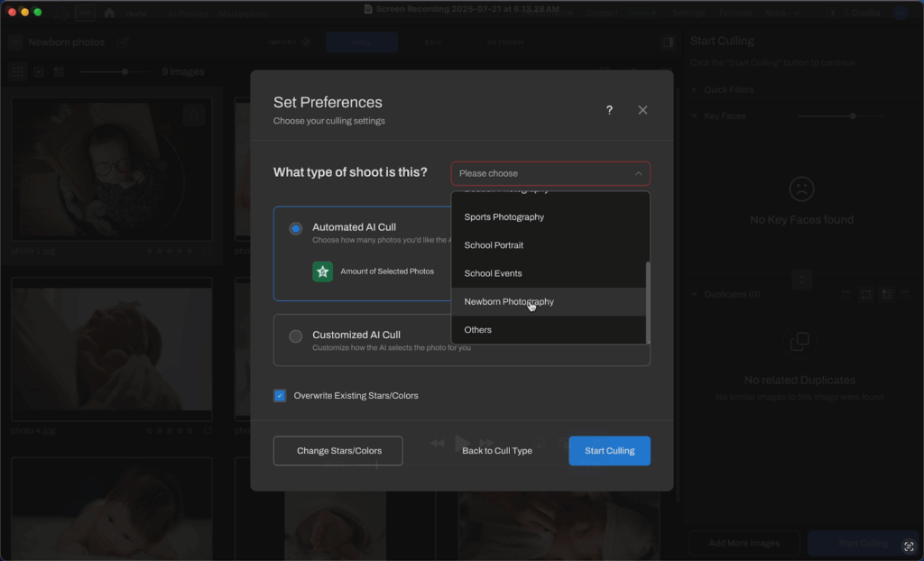
Task: Click the Home icon in the top navigation
Action: click(108, 13)
